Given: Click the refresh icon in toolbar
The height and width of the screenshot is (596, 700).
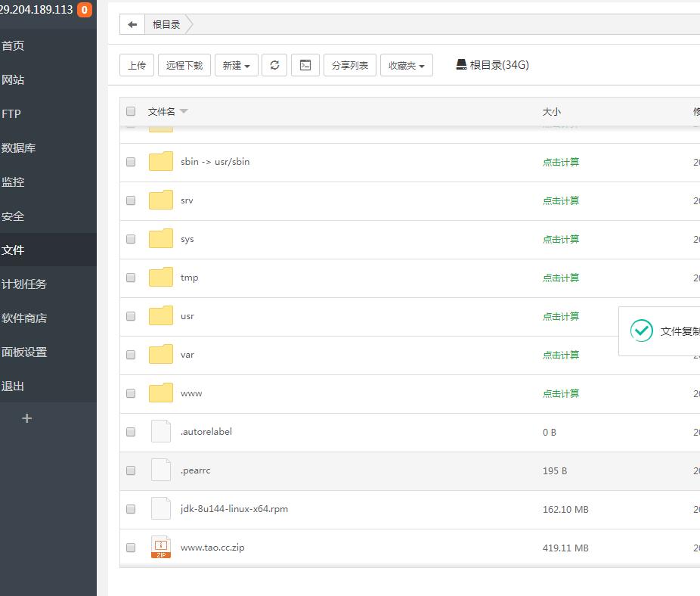Looking at the screenshot, I should point(274,65).
